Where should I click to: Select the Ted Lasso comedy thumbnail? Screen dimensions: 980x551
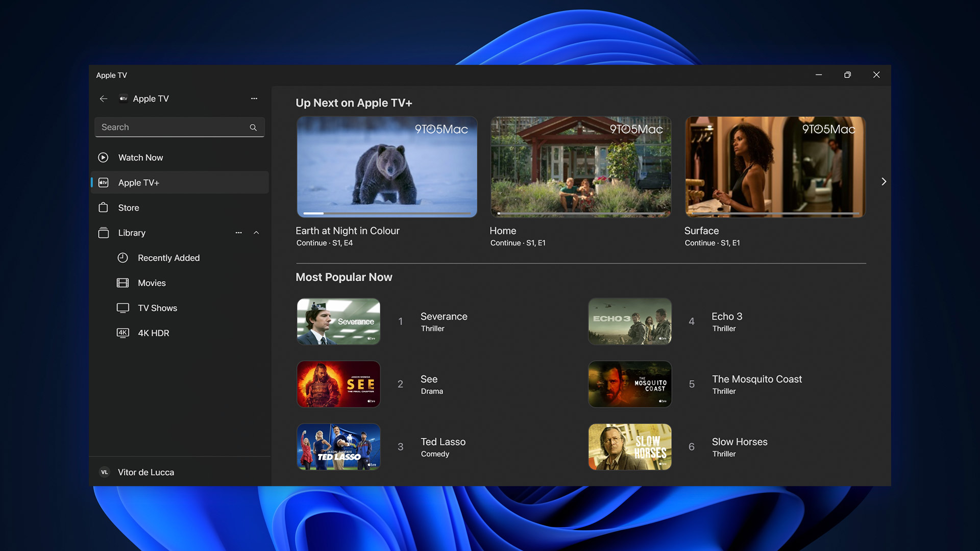338,446
